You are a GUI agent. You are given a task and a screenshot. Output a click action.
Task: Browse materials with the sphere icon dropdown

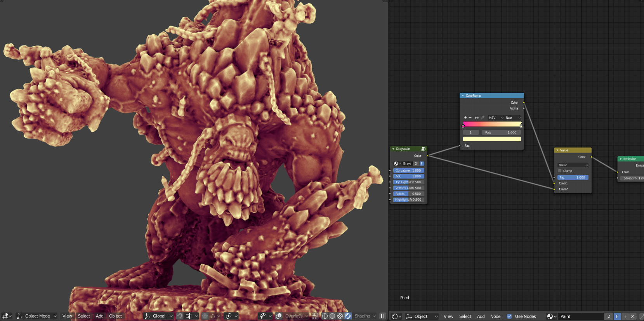pos(552,316)
